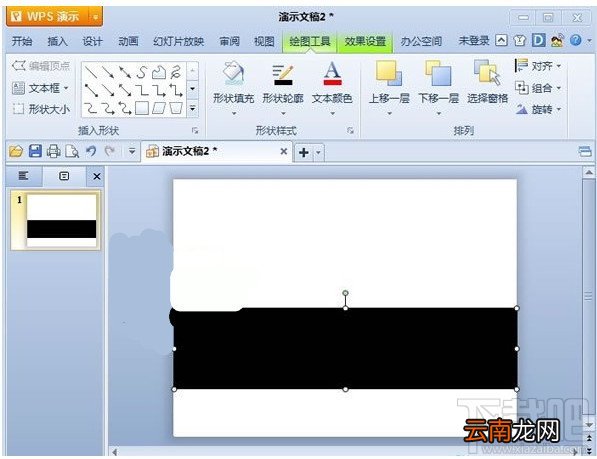Open the 插入 (Insert) ribbon tab
Screen dimensions: 597x459
point(57,41)
